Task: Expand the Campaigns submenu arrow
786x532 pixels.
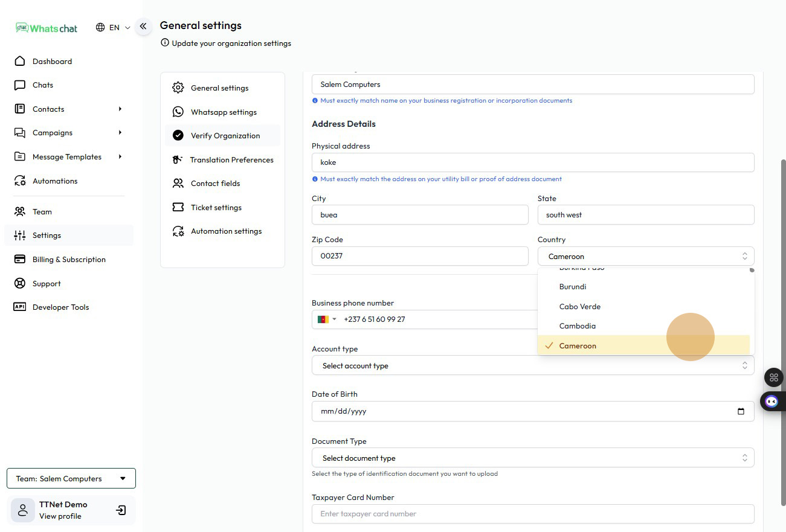Action: coord(120,133)
